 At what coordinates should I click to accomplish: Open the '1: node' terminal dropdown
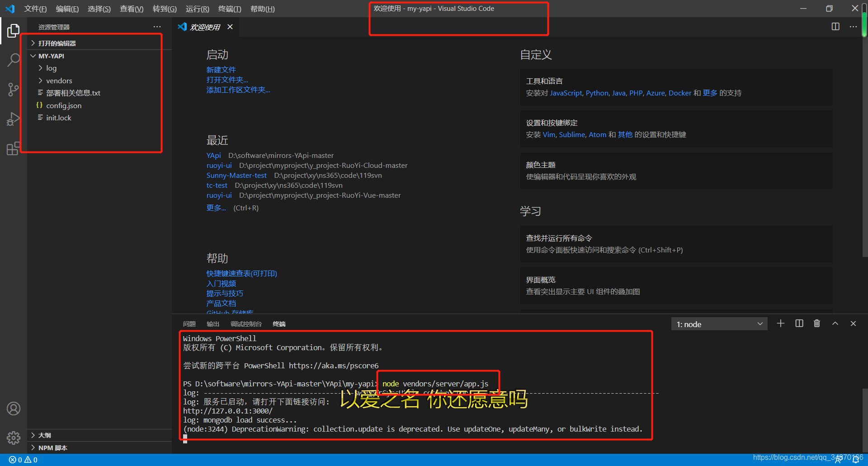pyautogui.click(x=719, y=324)
